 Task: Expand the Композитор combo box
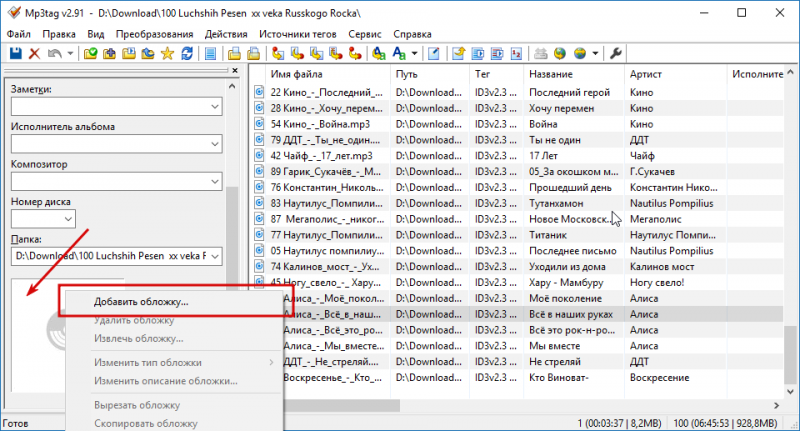coord(215,182)
